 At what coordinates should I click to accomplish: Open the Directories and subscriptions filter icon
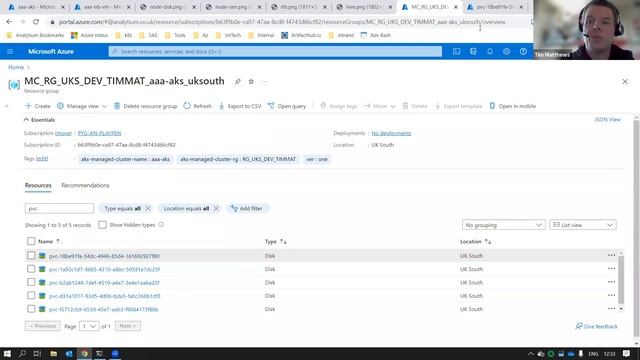[473, 51]
